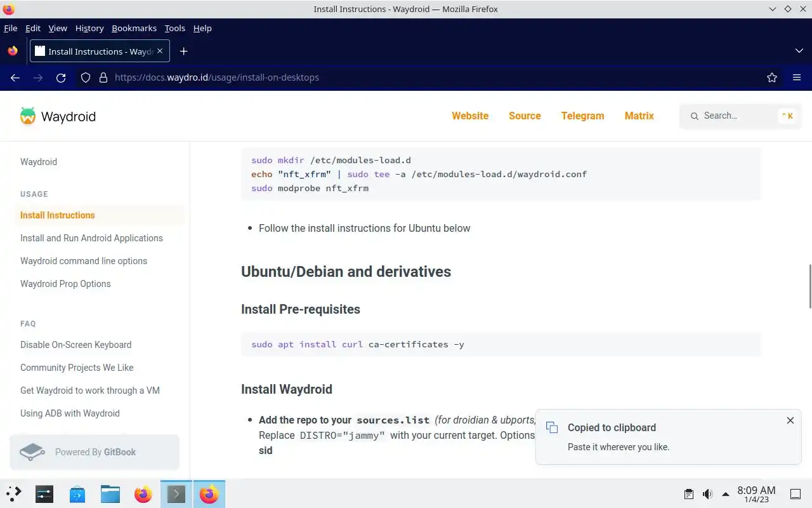This screenshot has width=812, height=508.
Task: Click the Install Pre-requisites heading
Action: 301,309
